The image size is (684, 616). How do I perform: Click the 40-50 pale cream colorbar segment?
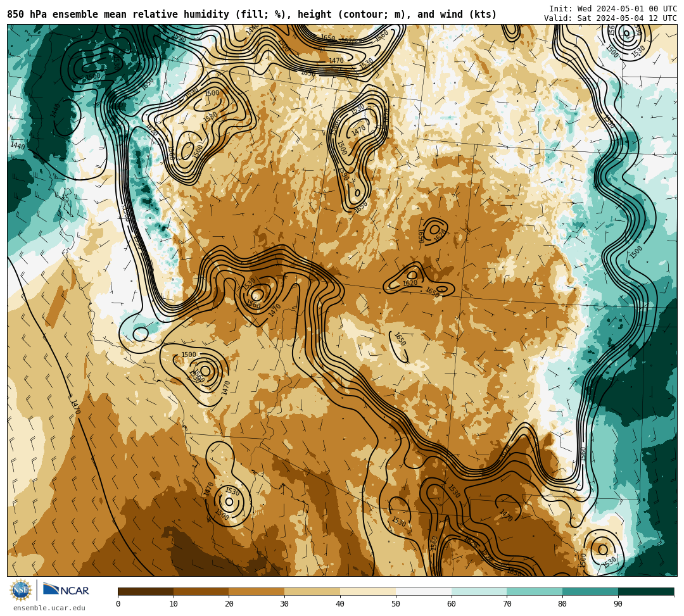(x=368, y=591)
